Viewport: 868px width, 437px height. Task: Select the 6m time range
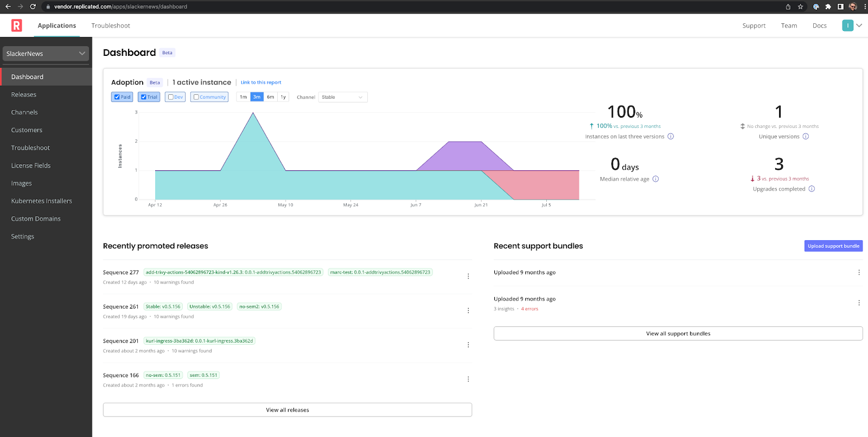click(270, 97)
